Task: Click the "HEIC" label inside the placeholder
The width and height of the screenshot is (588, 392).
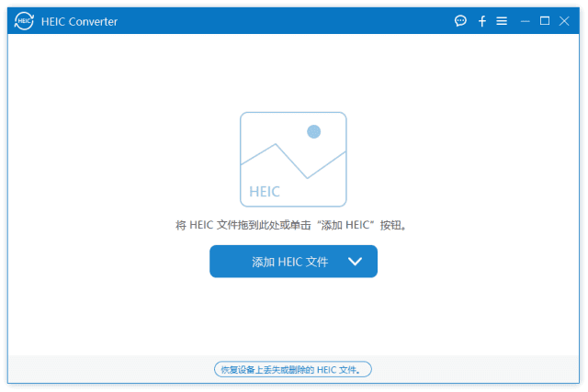Action: tap(265, 192)
